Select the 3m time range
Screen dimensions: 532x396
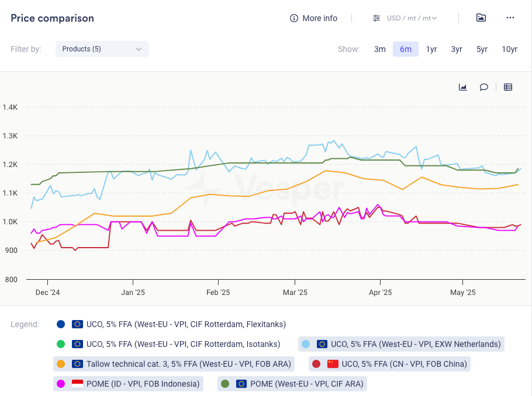(x=380, y=49)
